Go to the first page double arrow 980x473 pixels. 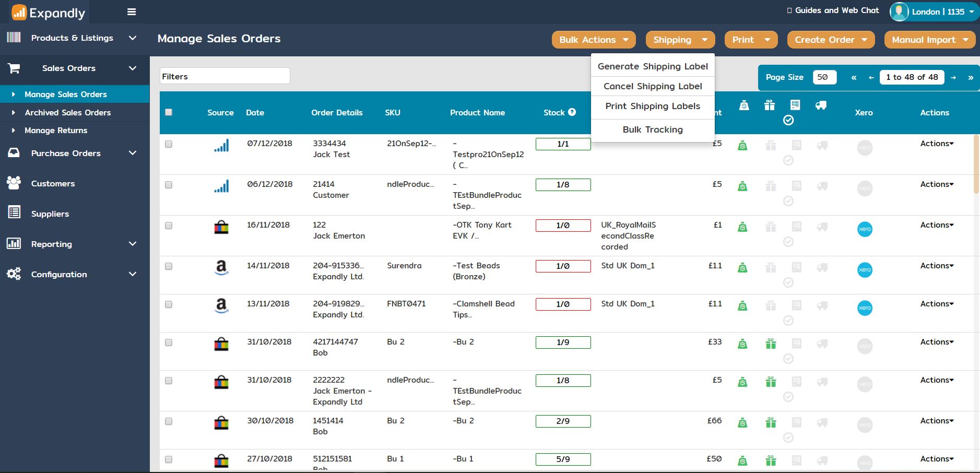point(854,77)
